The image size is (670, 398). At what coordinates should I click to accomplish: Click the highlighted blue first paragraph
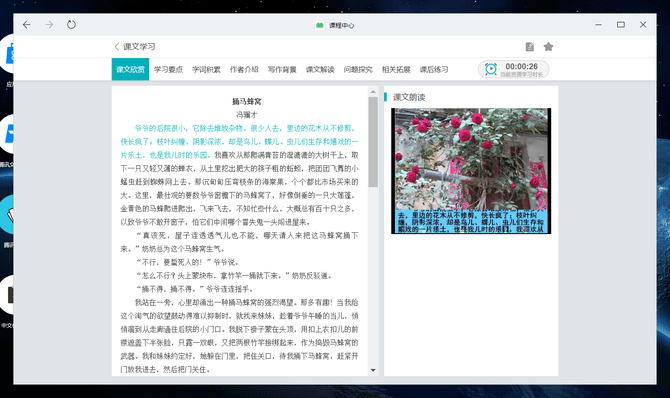click(239, 142)
